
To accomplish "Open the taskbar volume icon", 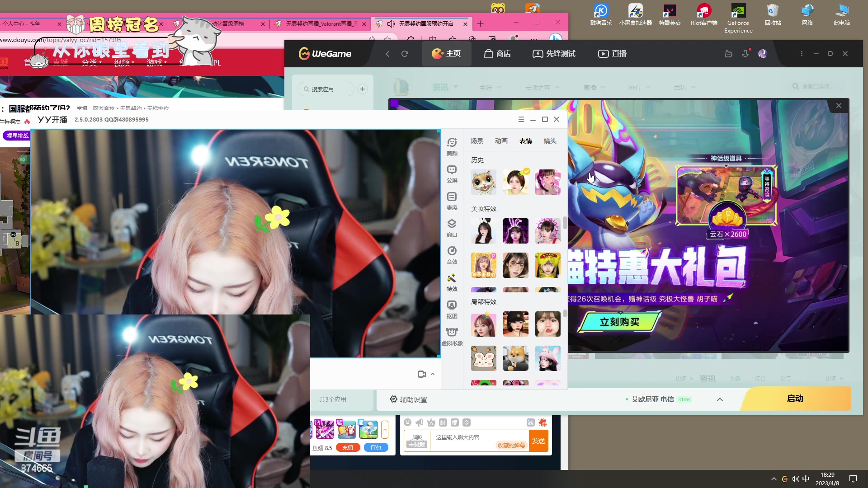I will point(795,479).
